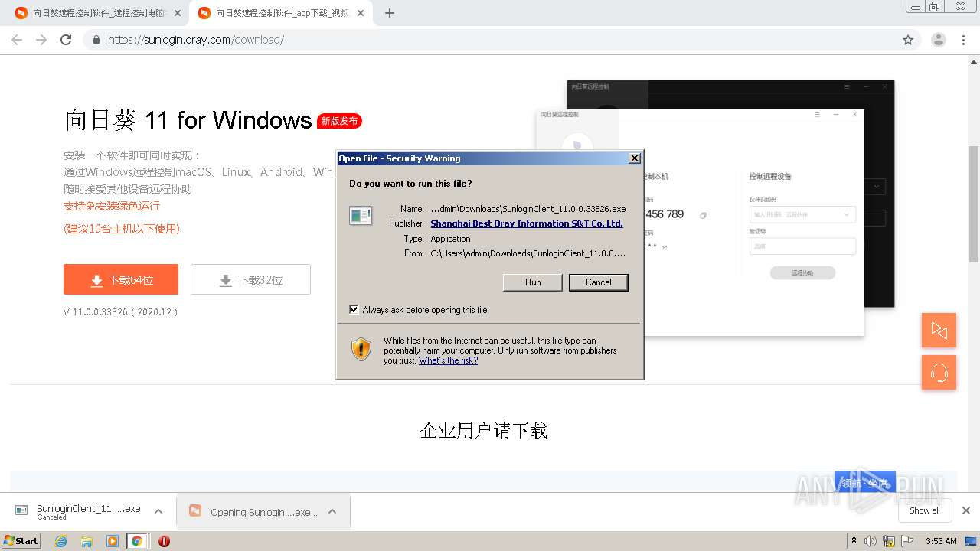Open Windows Explorer folder in taskbar
The width and height of the screenshot is (980, 551).
[x=87, y=541]
